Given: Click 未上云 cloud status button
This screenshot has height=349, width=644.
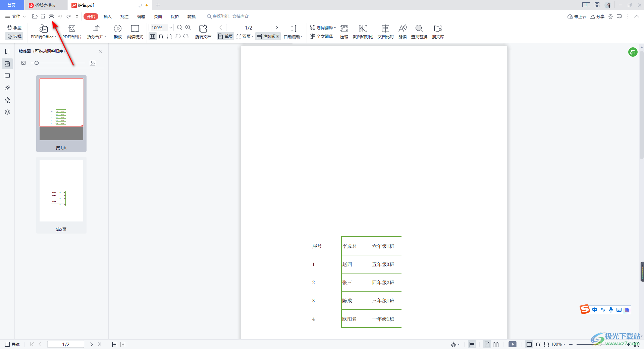Looking at the screenshot, I should [x=577, y=16].
